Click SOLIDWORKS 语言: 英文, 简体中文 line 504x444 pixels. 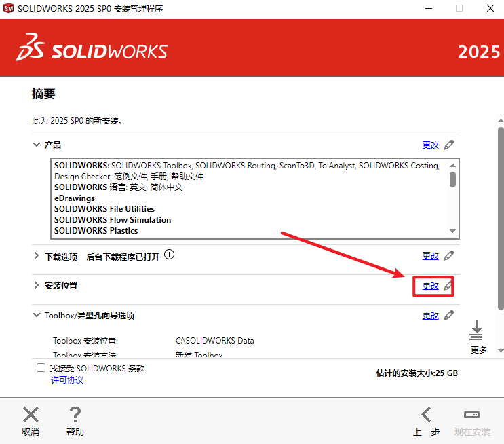[119, 187]
